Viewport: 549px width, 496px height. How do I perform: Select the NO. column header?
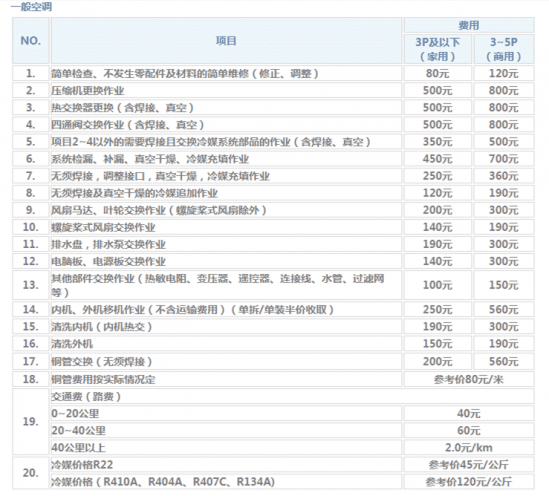tap(31, 41)
